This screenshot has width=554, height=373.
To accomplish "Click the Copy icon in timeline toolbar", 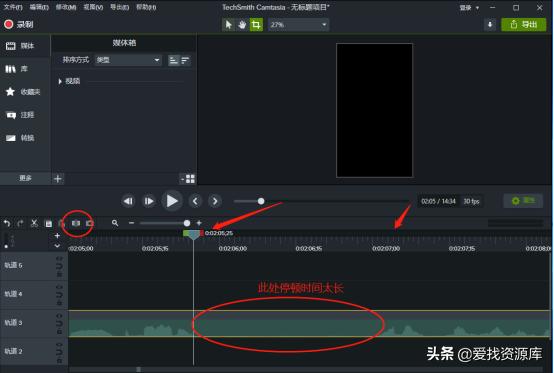I will tap(48, 223).
